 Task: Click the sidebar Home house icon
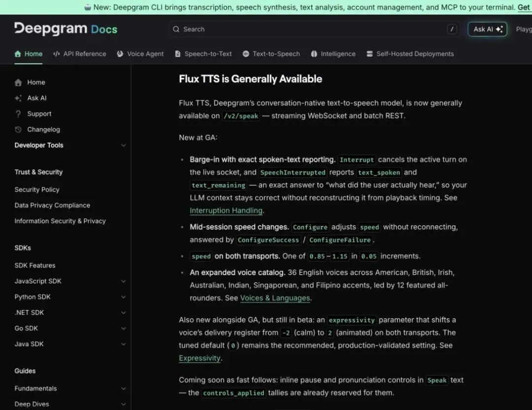click(x=18, y=82)
